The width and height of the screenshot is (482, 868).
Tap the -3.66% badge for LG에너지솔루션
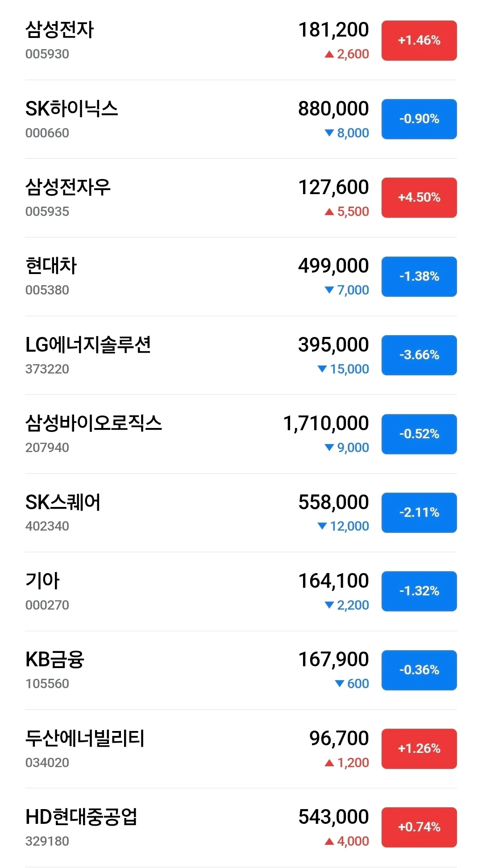pos(419,355)
